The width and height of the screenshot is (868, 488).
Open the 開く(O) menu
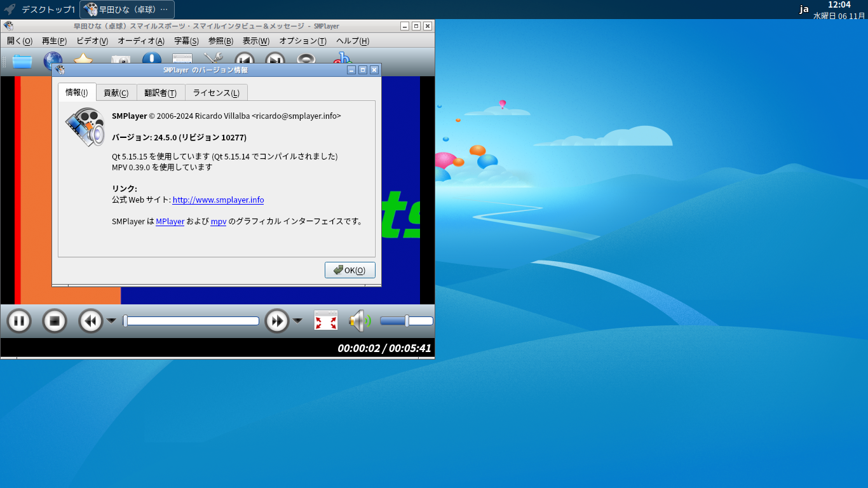pyautogui.click(x=20, y=41)
